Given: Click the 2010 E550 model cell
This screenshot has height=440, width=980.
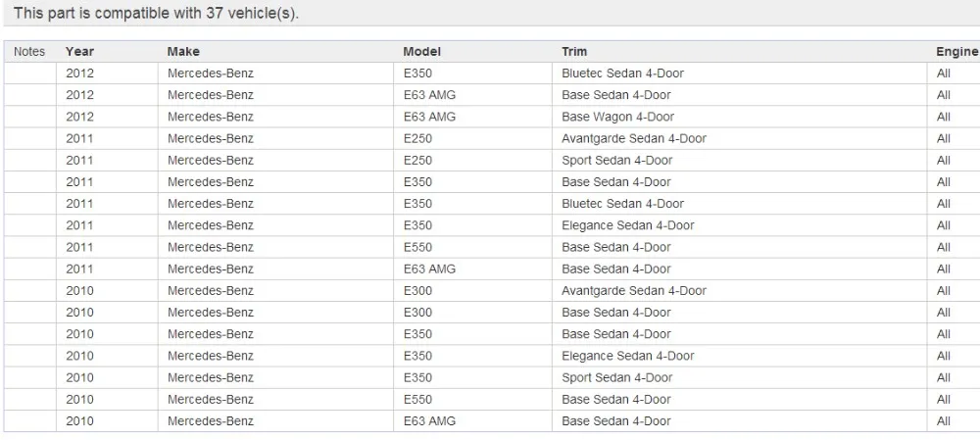Looking at the screenshot, I should point(417,399).
